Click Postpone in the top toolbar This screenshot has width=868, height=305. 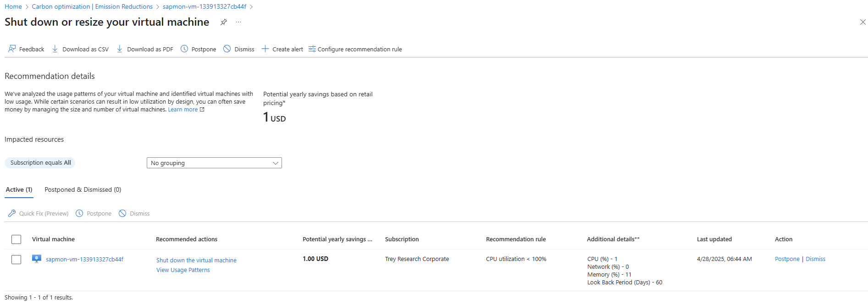tap(198, 49)
